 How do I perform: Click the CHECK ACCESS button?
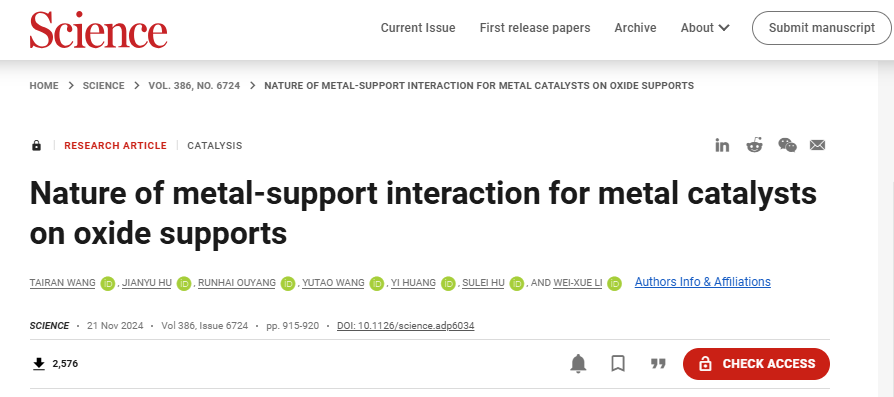pyautogui.click(x=756, y=364)
